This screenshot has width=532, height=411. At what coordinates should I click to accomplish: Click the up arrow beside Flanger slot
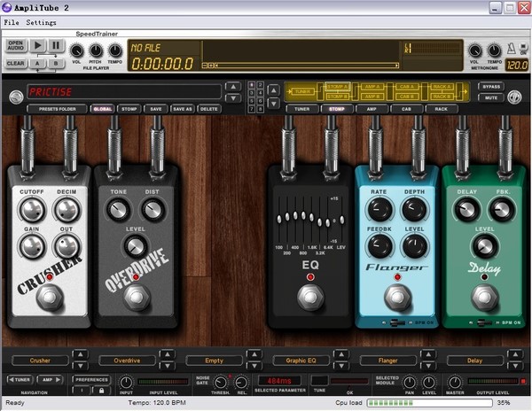coord(428,354)
